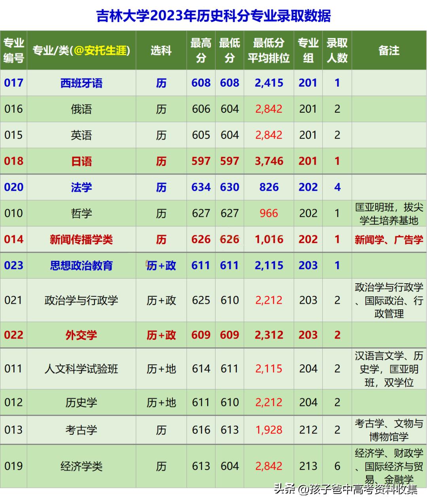Screen dimensions: 427x504
Task: Click the note 政治学与行政学、国际政治、行政管理
Action: (389, 300)
